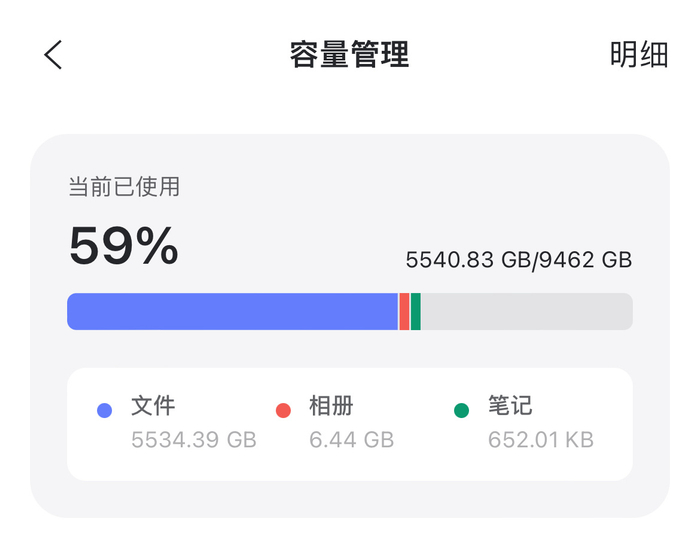Tap the 59% usage percentage
The width and height of the screenshot is (700, 546).
coord(123,246)
